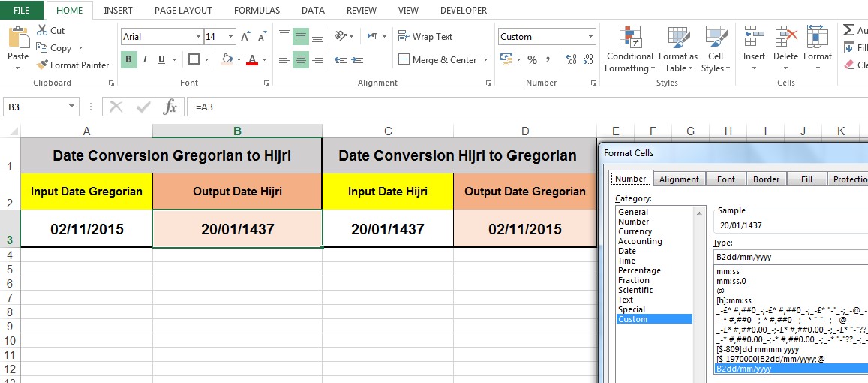Screen dimensions: 868x383
Task: Expand the Name Box dropdown arrow
Action: click(x=72, y=107)
